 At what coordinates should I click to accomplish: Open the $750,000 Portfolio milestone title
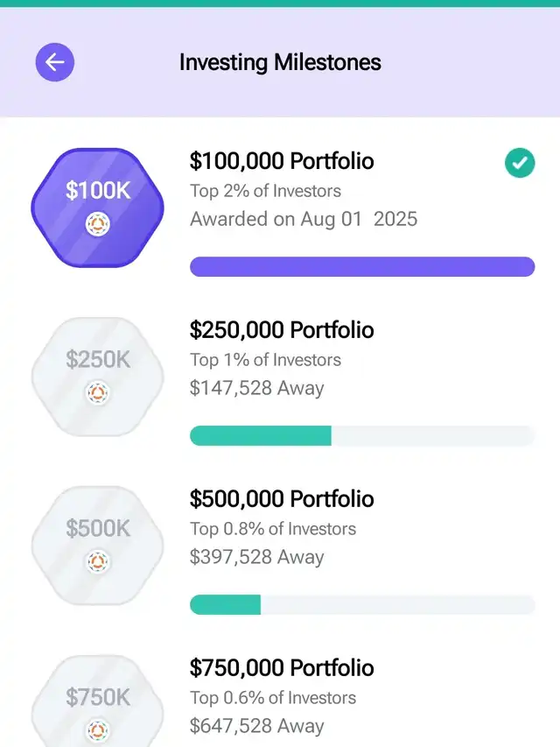click(282, 668)
